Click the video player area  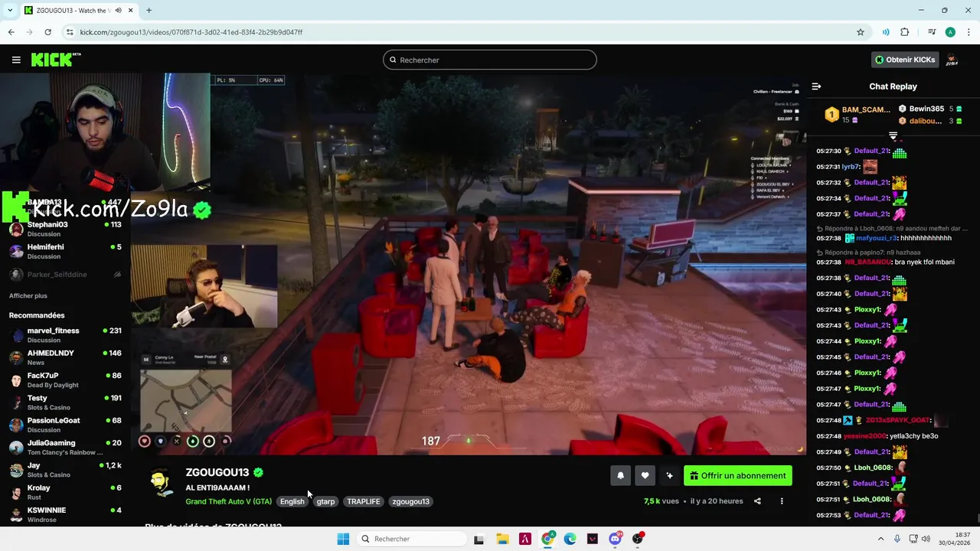(x=468, y=264)
